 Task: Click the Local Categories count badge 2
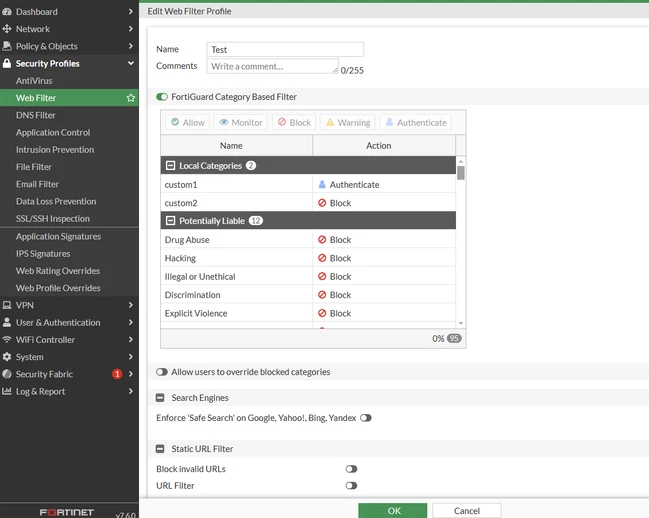click(251, 165)
